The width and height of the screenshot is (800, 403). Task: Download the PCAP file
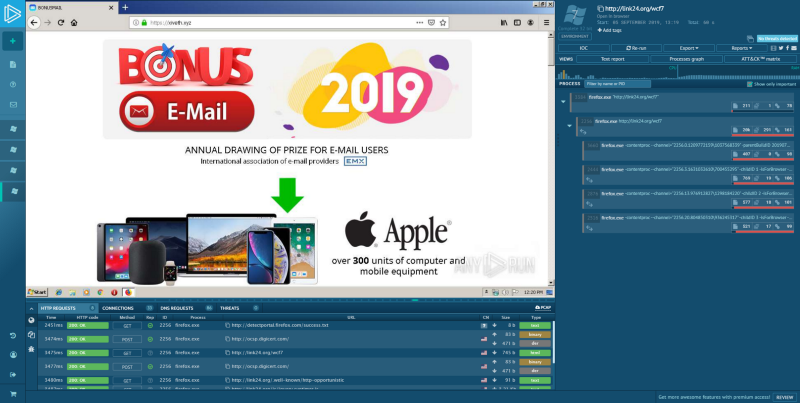(543, 308)
